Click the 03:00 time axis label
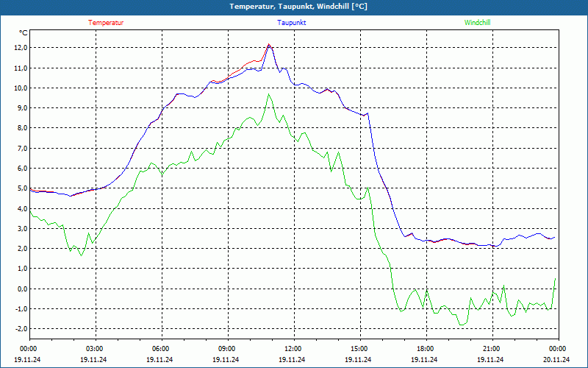This screenshot has width=588, height=368. coord(94,349)
